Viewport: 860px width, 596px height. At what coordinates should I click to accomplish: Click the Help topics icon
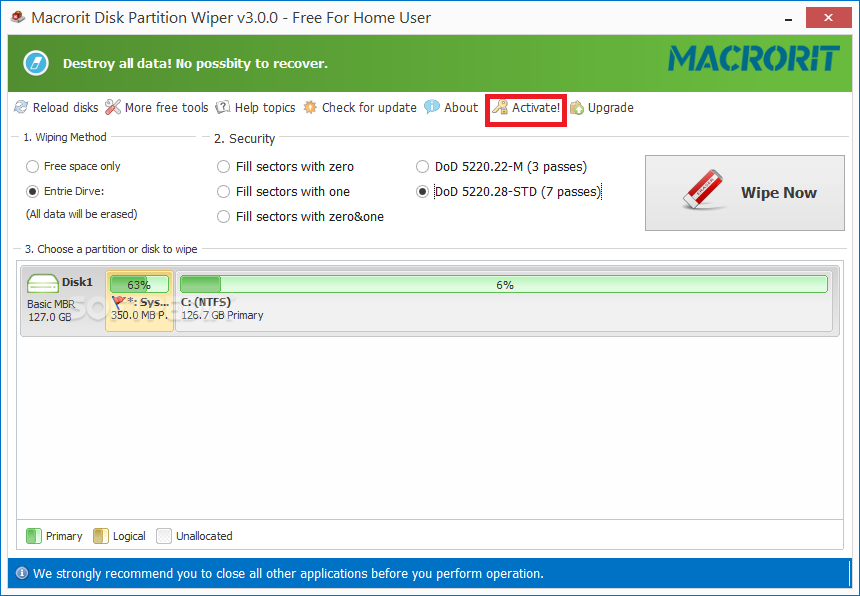(223, 108)
